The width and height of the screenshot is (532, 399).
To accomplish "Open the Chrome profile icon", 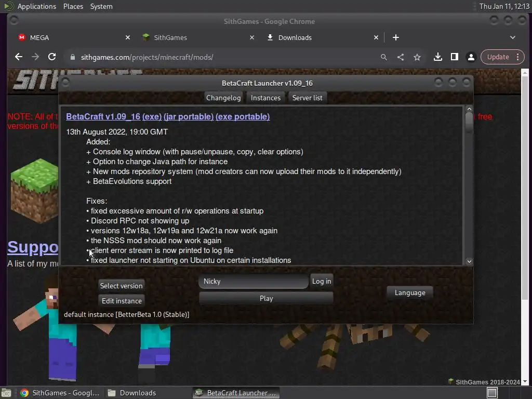I will [x=471, y=57].
